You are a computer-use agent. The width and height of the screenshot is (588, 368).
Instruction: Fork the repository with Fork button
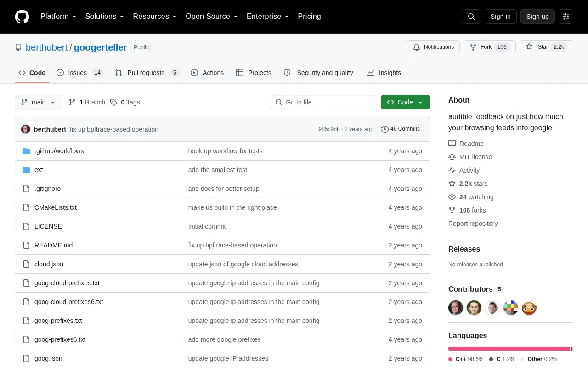click(490, 47)
